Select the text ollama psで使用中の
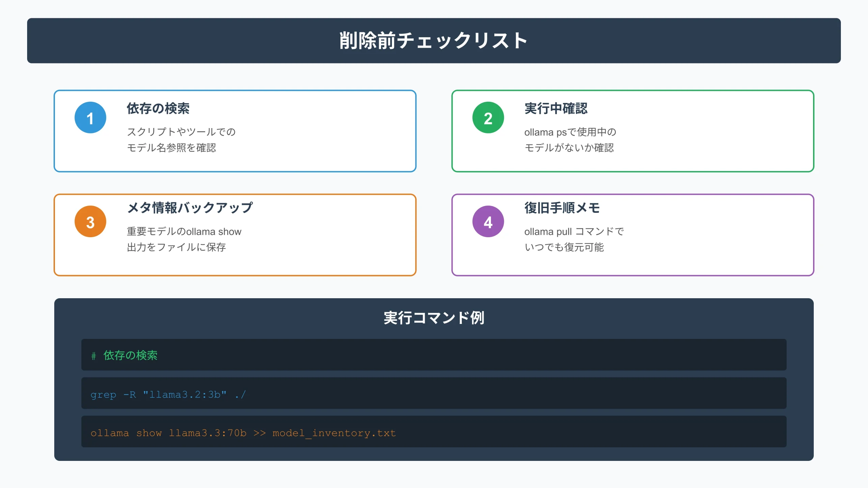Screen dimensions: 868x488 pyautogui.click(x=570, y=132)
